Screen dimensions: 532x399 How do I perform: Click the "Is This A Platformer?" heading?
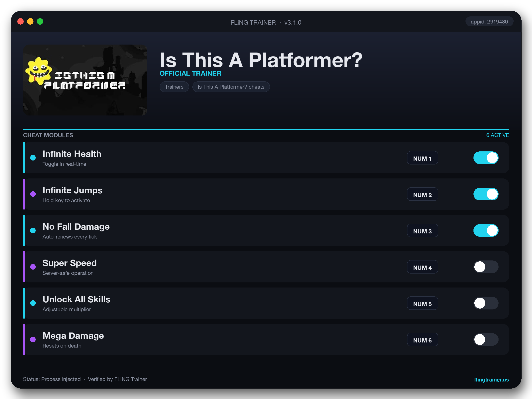point(261,60)
